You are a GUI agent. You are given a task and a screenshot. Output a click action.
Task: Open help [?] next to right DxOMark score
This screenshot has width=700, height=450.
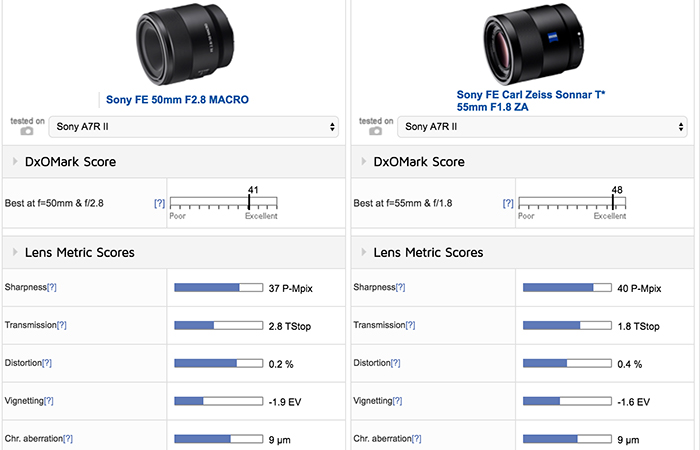pos(508,203)
